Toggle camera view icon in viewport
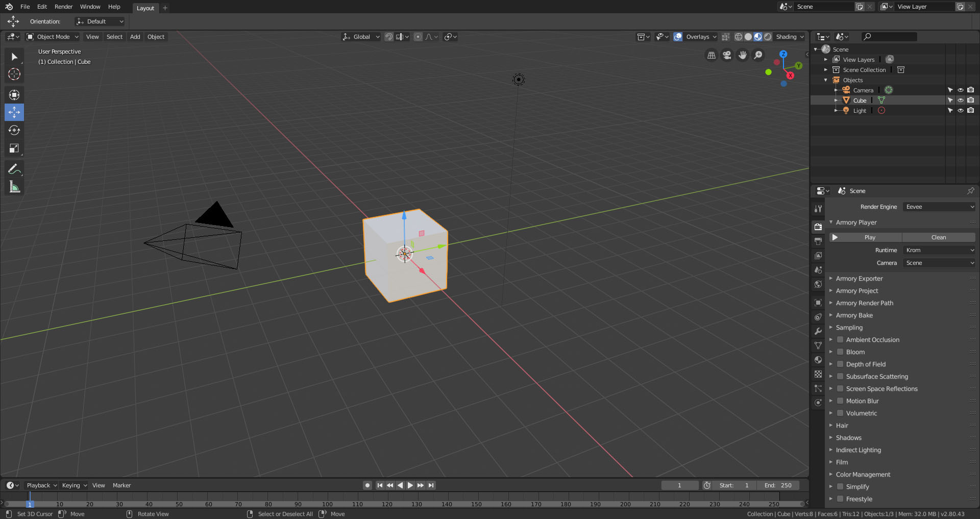Viewport: 980px width, 519px height. tap(727, 55)
